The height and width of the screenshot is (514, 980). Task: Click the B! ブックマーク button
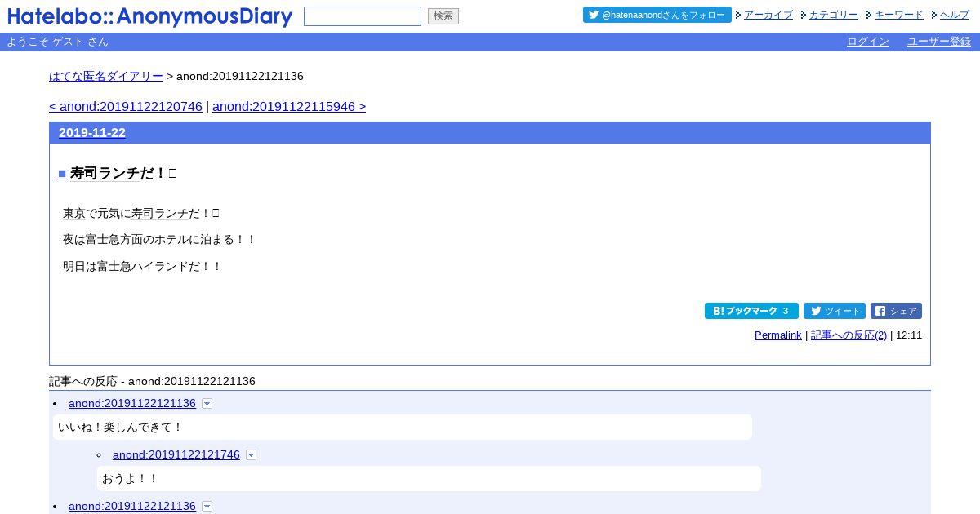751,311
